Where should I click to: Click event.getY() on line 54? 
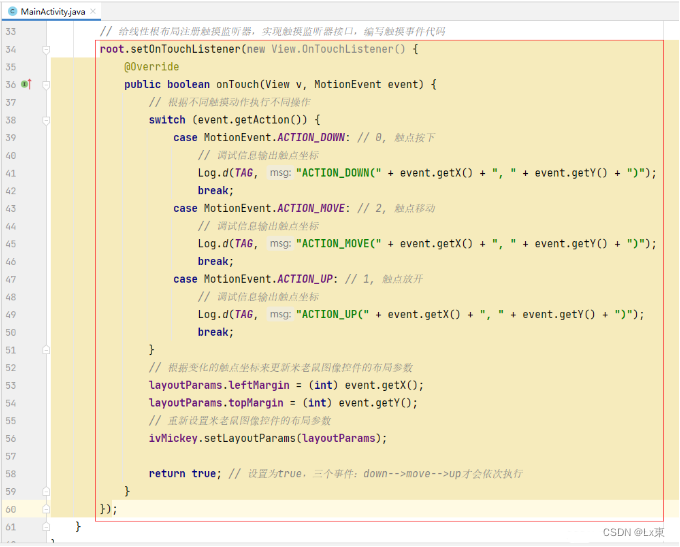pyautogui.click(x=378, y=403)
